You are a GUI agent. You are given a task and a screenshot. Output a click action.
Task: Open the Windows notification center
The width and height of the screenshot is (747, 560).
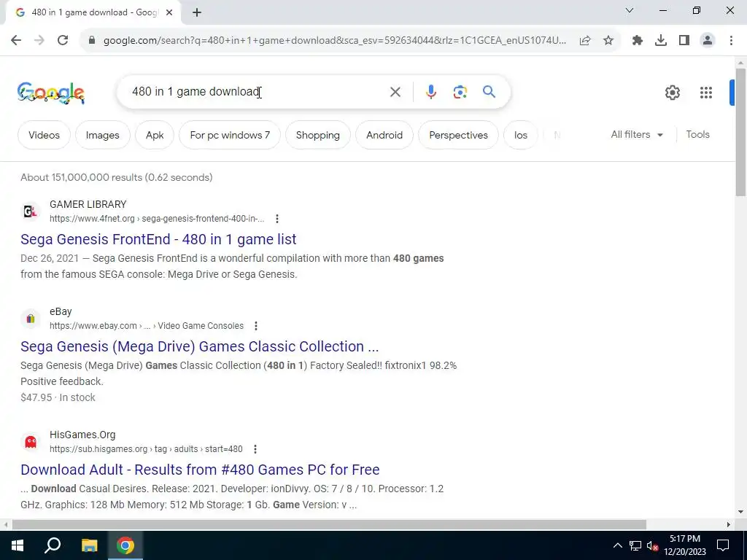tap(723, 545)
